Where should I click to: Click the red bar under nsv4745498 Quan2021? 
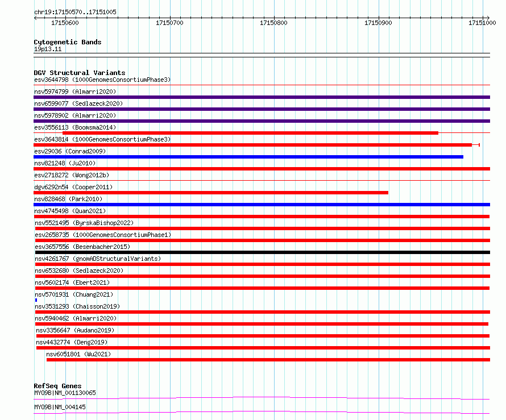click(262, 217)
